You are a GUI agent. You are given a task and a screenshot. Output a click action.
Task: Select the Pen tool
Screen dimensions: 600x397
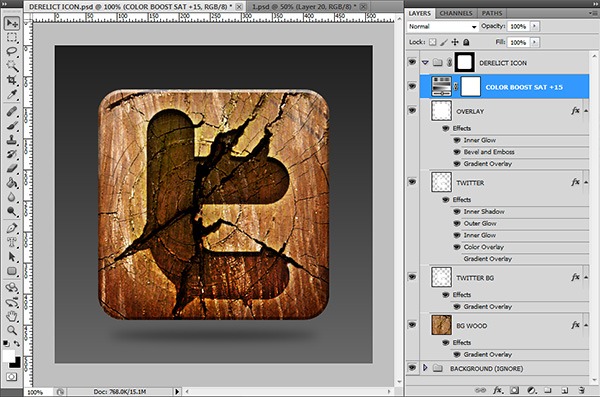12,228
